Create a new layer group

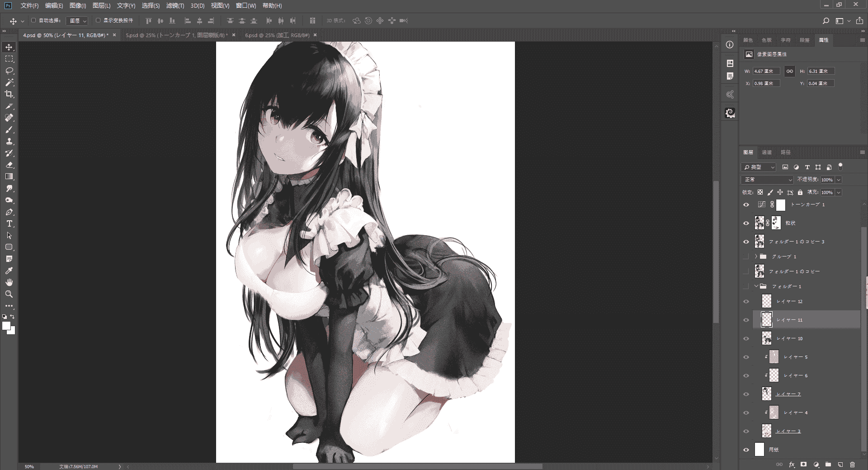tap(828, 464)
